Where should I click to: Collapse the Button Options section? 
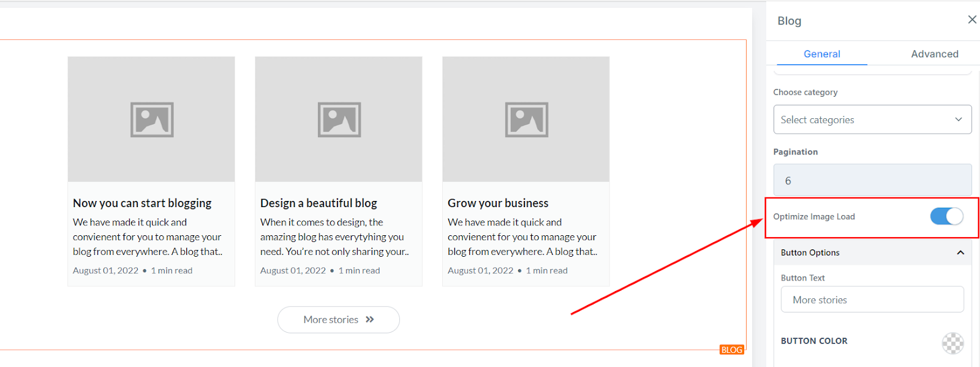point(872,252)
